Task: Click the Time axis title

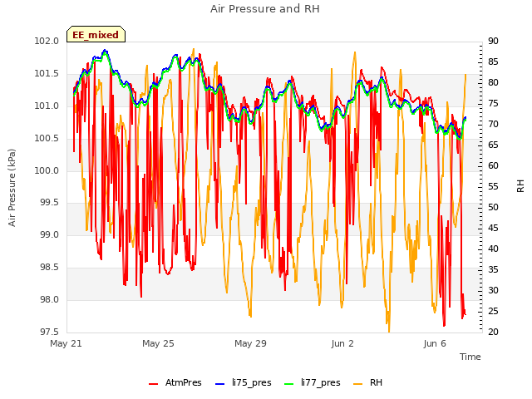Action: (470, 357)
